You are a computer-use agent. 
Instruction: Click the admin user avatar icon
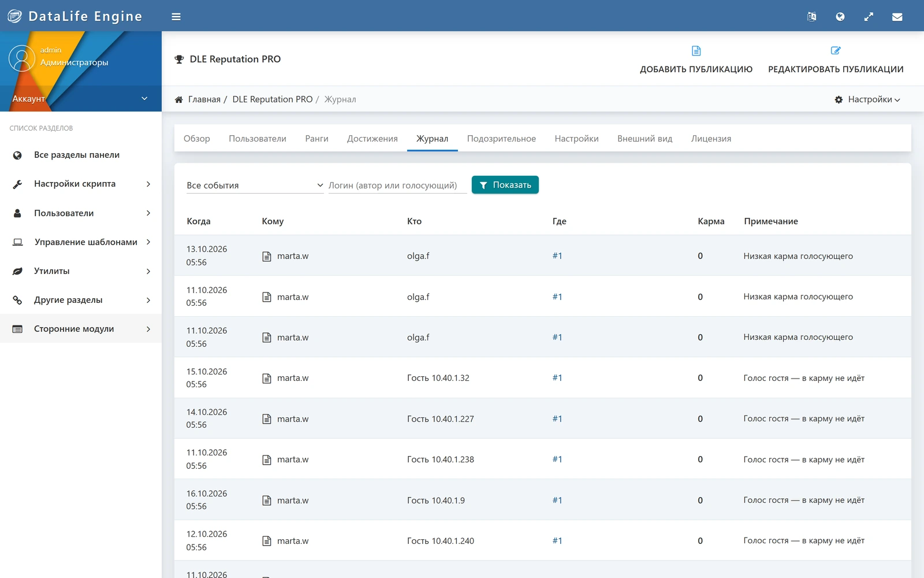tap(22, 58)
